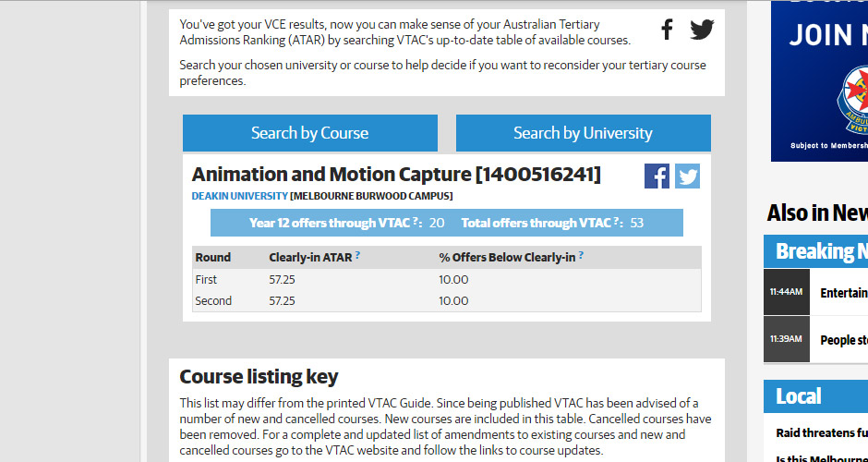Click help icon beside Total offers through VTAC

[616, 222]
